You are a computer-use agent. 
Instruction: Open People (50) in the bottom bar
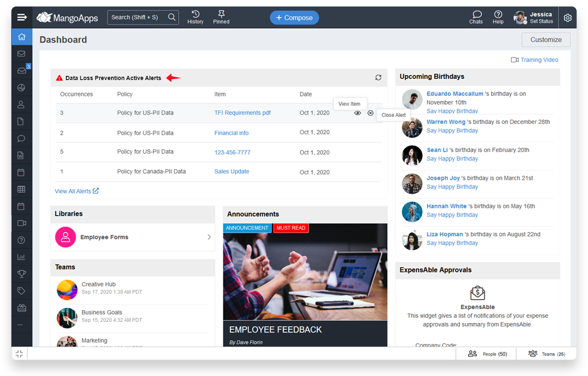point(487,354)
